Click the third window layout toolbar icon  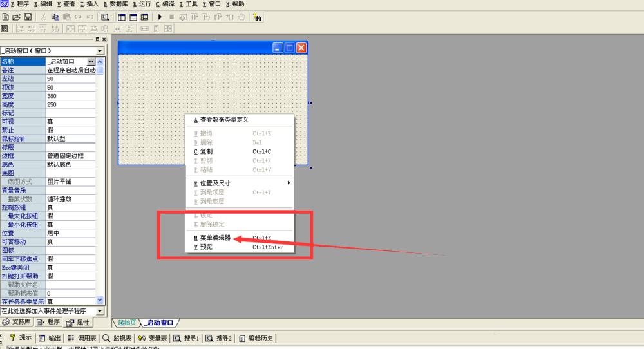click(x=144, y=17)
